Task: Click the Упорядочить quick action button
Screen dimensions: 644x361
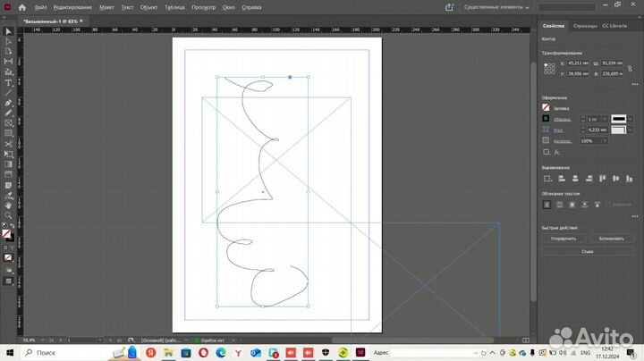Action: [563, 239]
